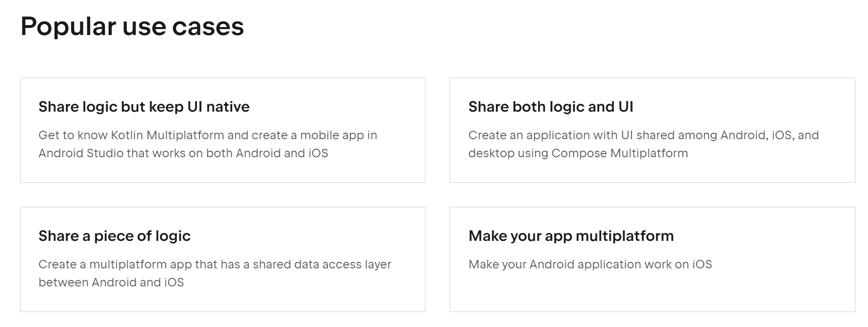Select the "Make your app multiplatform" title
Image resolution: width=868 pixels, height=327 pixels.
click(571, 236)
